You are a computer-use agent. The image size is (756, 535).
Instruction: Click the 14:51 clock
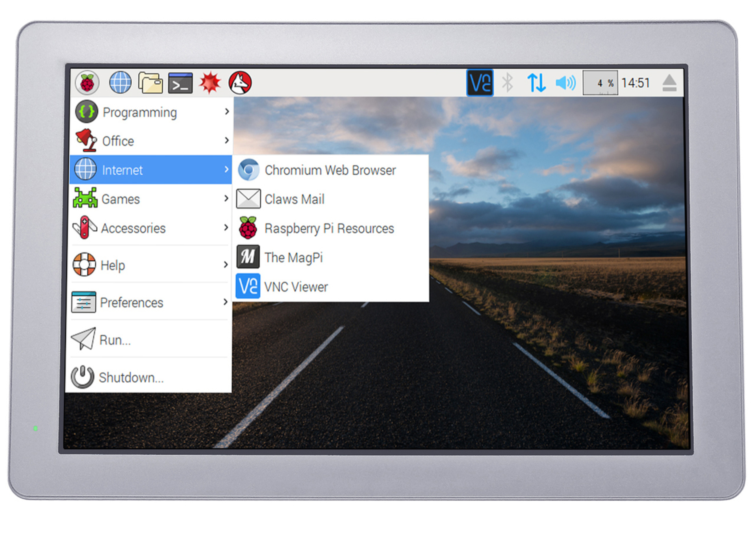click(636, 83)
